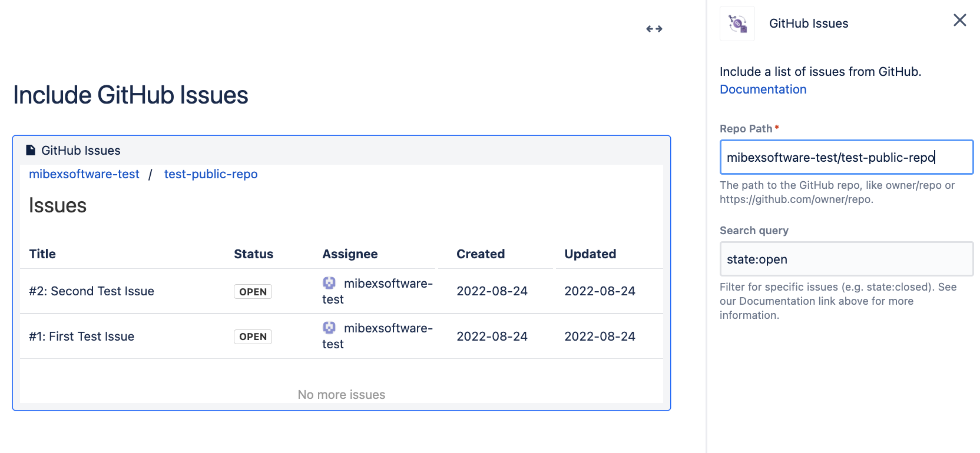
Task: Click the Assignee column header
Action: coord(350,254)
